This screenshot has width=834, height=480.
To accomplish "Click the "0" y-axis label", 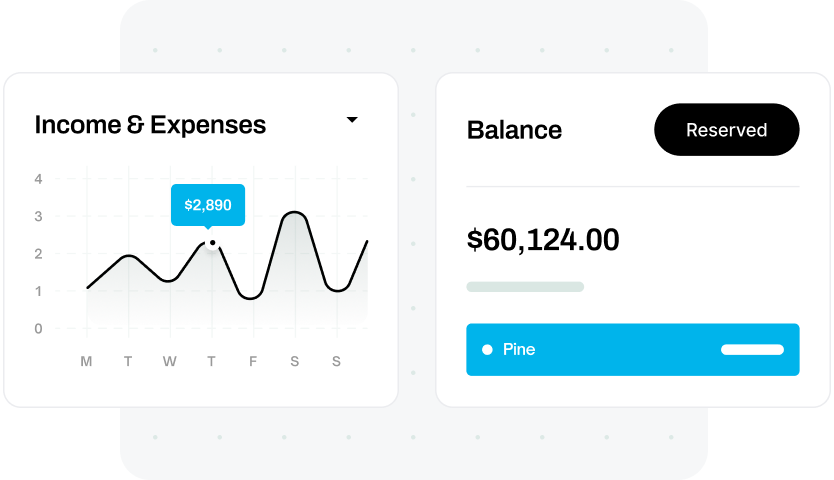I will pyautogui.click(x=38, y=328).
